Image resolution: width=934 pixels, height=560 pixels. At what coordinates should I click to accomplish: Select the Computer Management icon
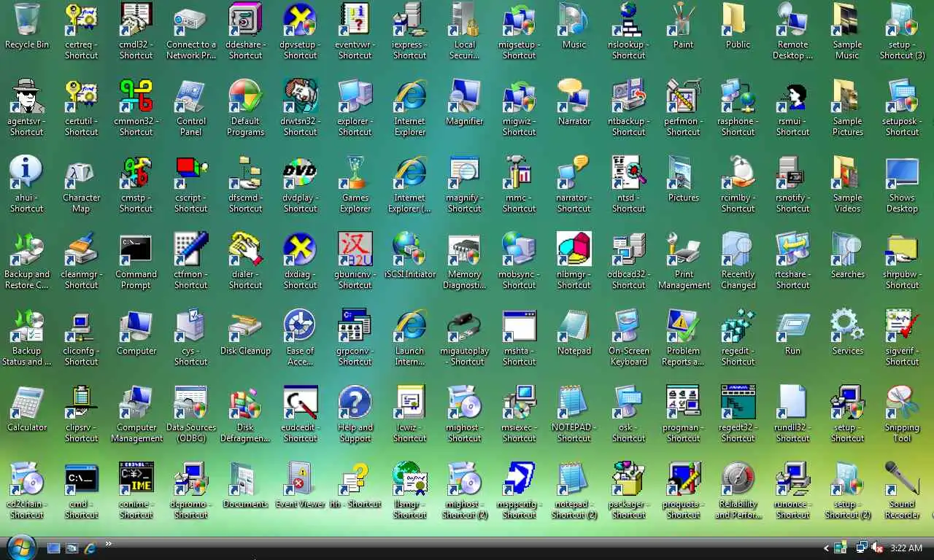click(x=136, y=402)
